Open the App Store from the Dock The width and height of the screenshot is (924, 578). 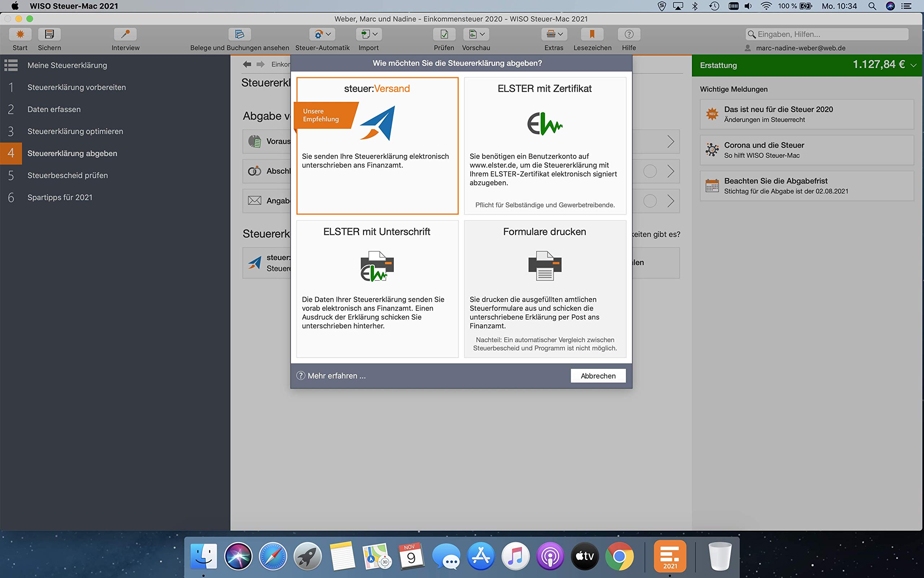click(x=481, y=556)
